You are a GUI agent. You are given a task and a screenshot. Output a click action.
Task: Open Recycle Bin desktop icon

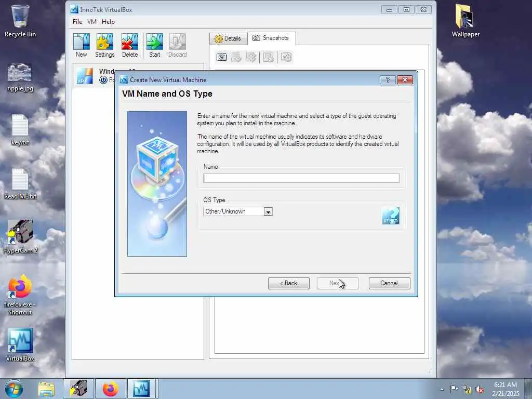tap(20, 21)
